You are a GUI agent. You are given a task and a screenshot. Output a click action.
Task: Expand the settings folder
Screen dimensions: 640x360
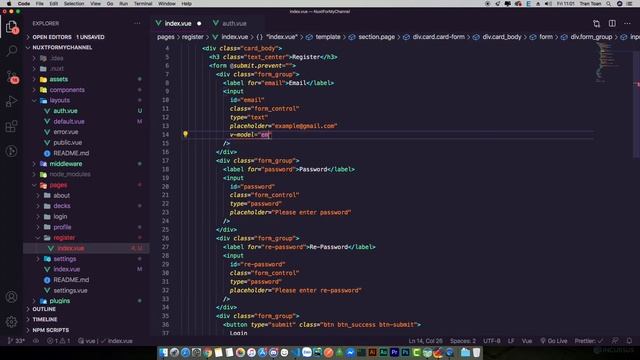tap(86, 259)
